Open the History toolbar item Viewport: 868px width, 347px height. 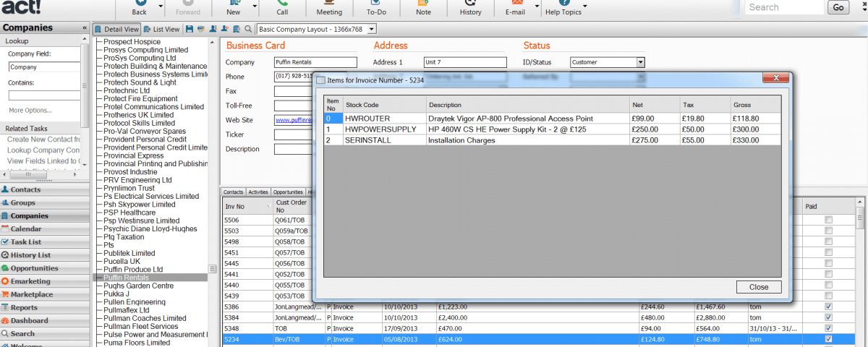click(470, 8)
